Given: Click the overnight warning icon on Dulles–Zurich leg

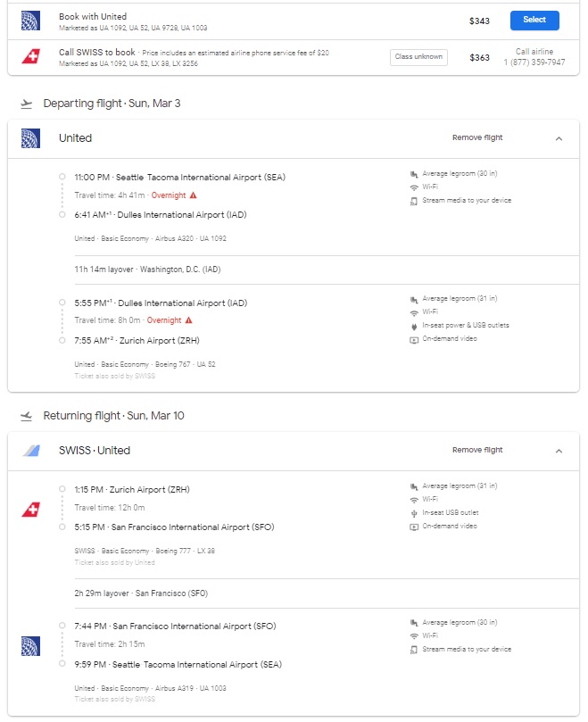Looking at the screenshot, I should (x=188, y=320).
